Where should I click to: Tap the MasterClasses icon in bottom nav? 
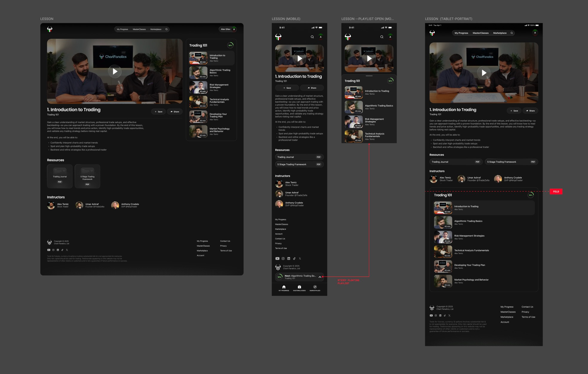point(299,287)
